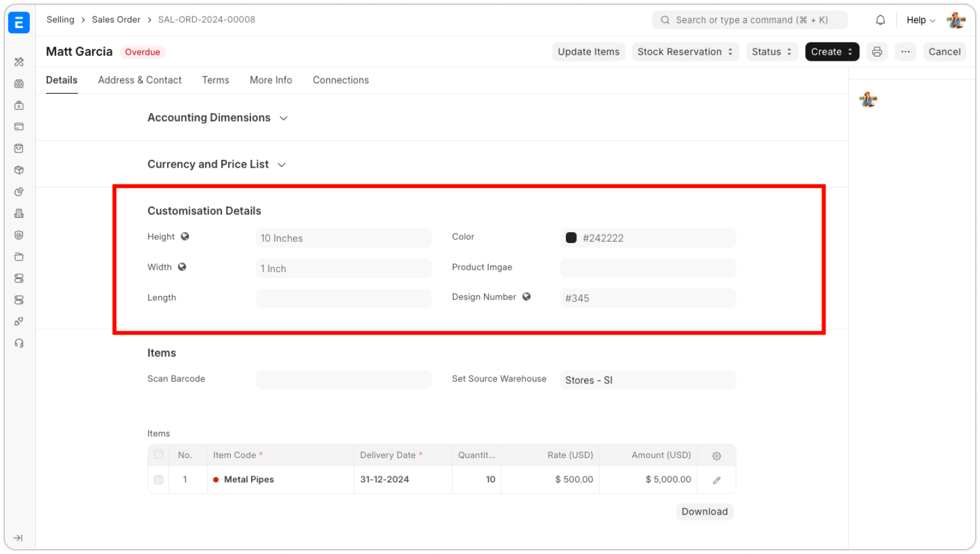Image resolution: width=980 pixels, height=554 pixels.
Task: Open the plug integrations sidebar icon
Action: tap(19, 321)
